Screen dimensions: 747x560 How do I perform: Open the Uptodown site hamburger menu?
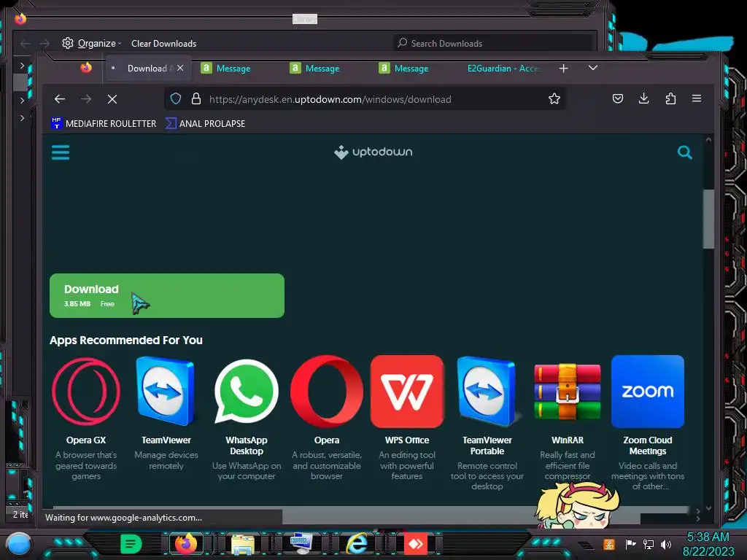pos(61,152)
